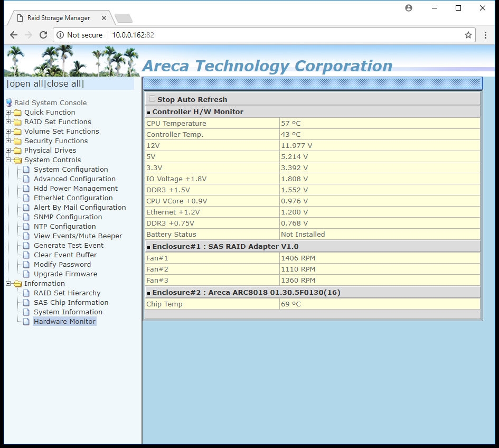Image resolution: width=499 pixels, height=448 pixels.
Task: Open SAS Chip Information
Action: tap(71, 303)
